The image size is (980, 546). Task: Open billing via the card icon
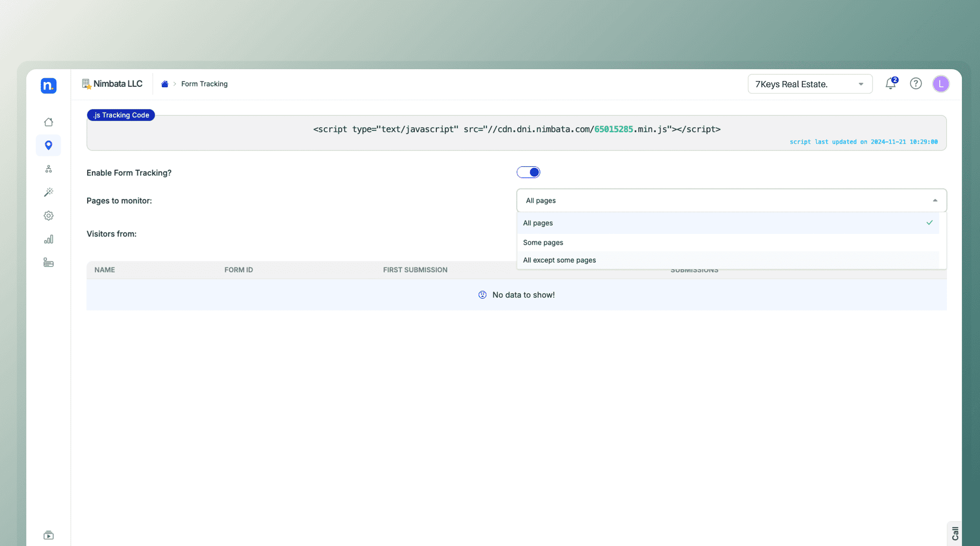click(x=48, y=262)
